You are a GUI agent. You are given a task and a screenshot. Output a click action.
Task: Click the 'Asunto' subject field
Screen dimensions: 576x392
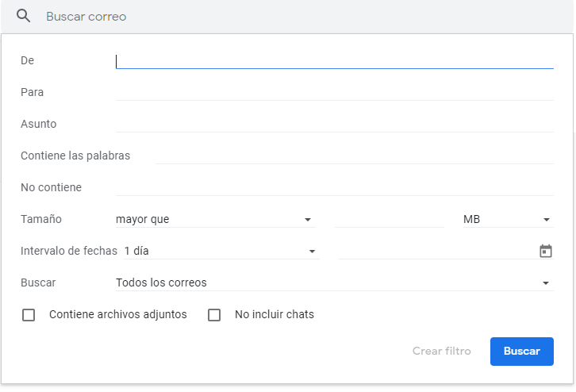pos(335,124)
